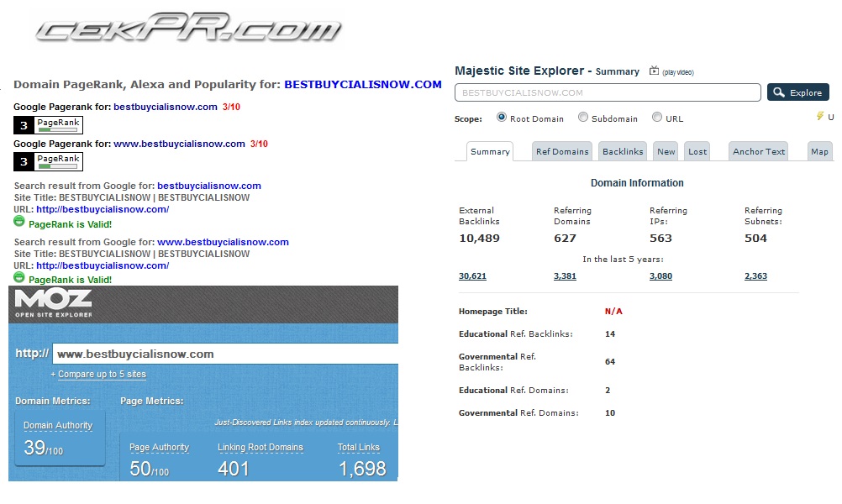Click the second PageRank 3 badge

49,161
